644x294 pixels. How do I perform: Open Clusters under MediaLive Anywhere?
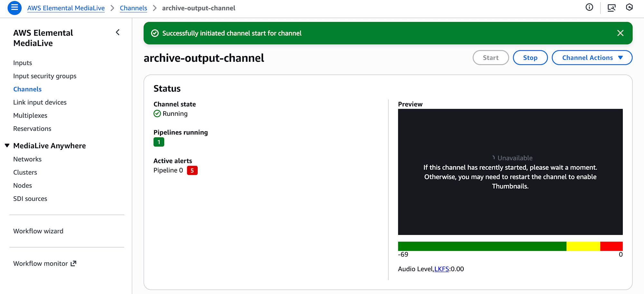coord(25,172)
